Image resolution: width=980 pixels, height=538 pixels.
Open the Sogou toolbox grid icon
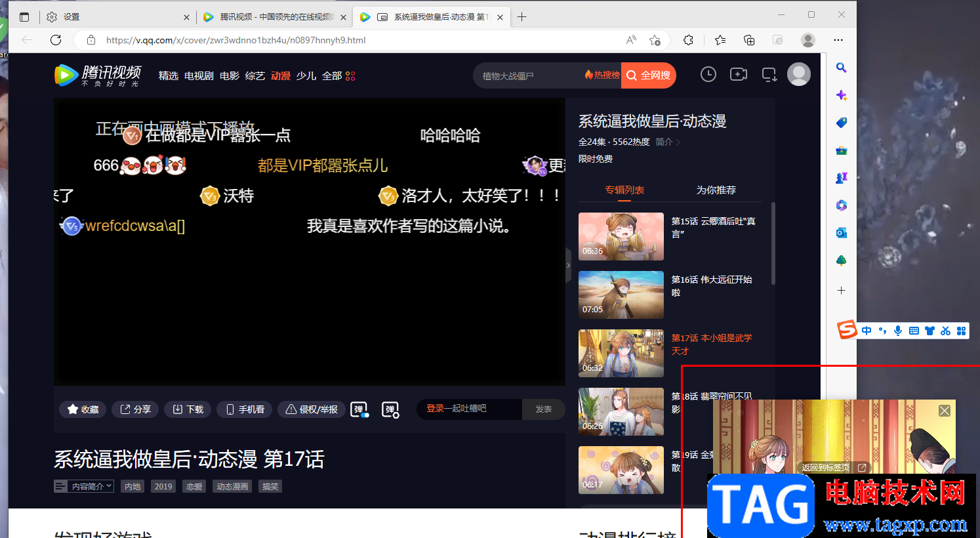[x=961, y=331]
